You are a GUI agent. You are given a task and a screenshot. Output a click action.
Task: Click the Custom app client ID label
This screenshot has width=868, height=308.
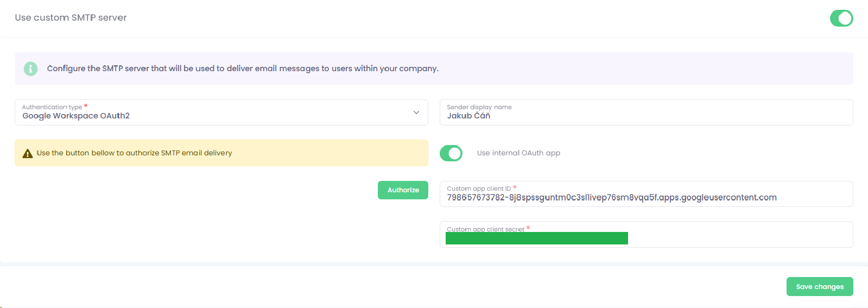(478, 188)
